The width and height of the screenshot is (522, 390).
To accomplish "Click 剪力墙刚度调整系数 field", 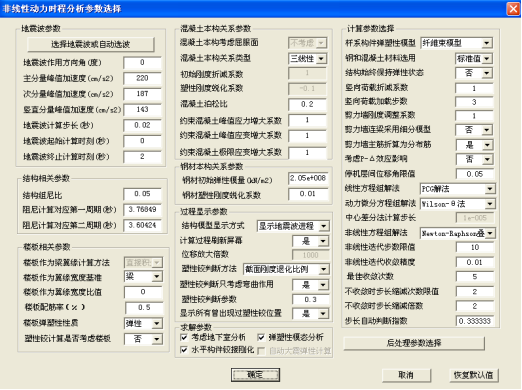I will (474, 116).
